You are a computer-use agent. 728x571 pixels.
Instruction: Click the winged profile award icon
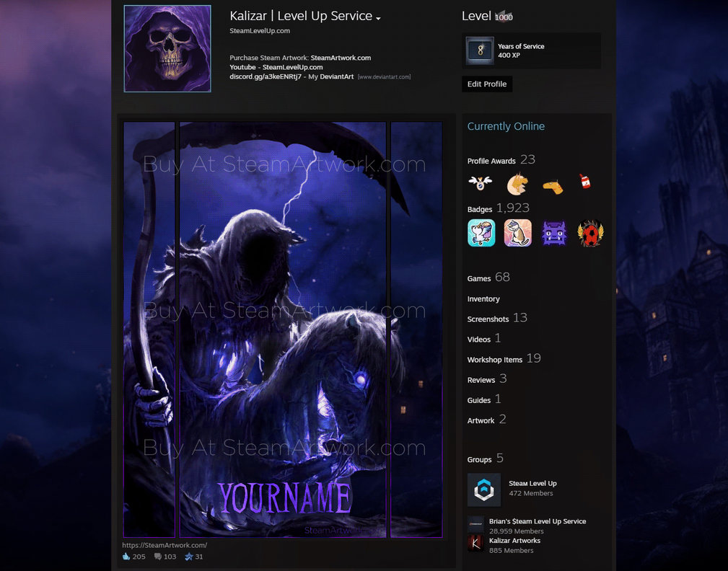tap(480, 183)
